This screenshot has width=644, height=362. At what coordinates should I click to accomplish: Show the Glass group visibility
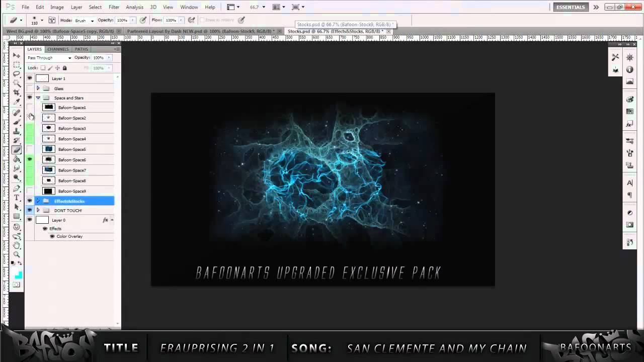pos(30,88)
